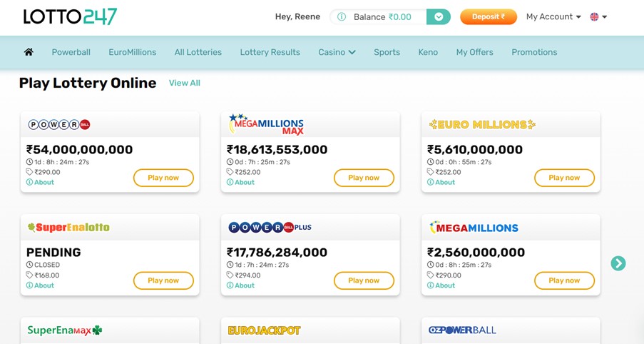Open the Powerball menu item
This screenshot has height=344, width=644.
point(71,52)
